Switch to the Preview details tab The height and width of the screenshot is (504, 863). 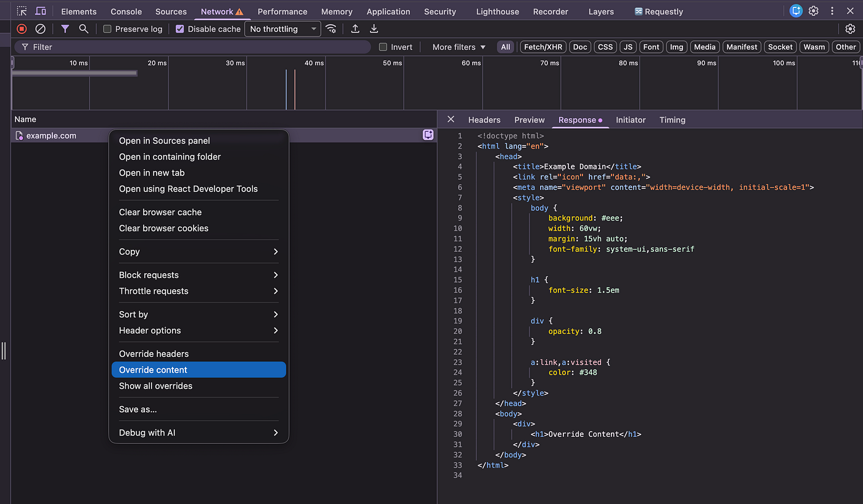point(530,120)
